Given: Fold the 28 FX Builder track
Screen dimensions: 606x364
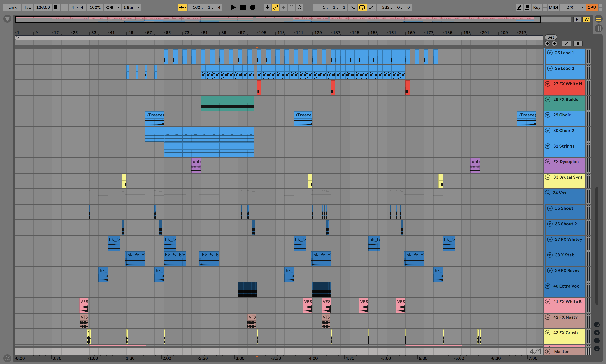Looking at the screenshot, I should 548,100.
